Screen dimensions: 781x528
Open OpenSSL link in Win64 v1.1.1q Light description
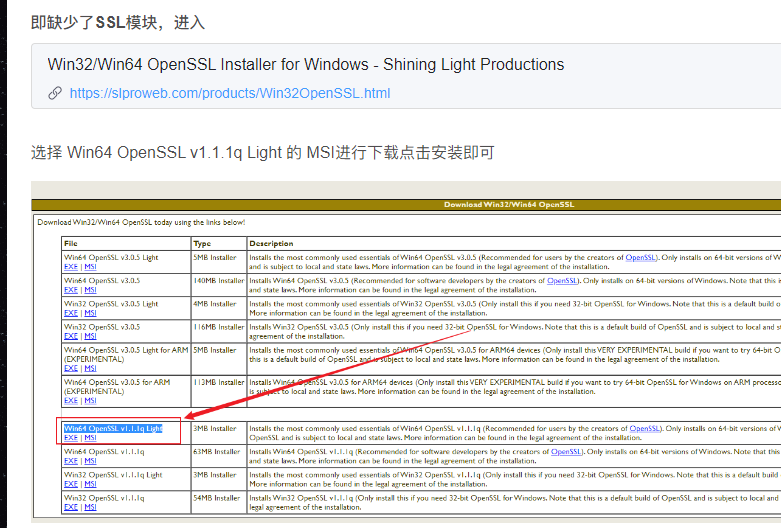click(x=645, y=428)
